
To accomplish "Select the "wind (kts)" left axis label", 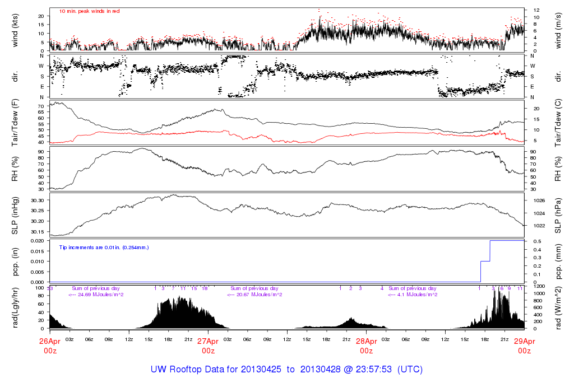I will (x=15, y=29).
